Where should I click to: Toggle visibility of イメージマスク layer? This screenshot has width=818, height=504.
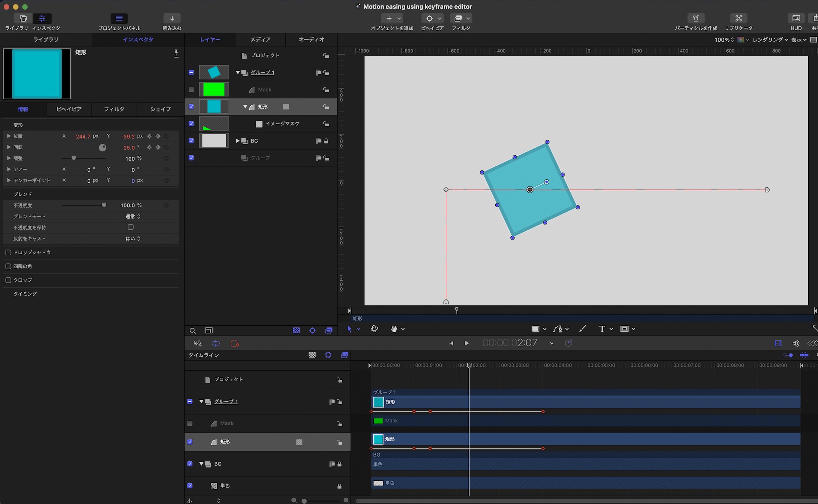pos(191,123)
